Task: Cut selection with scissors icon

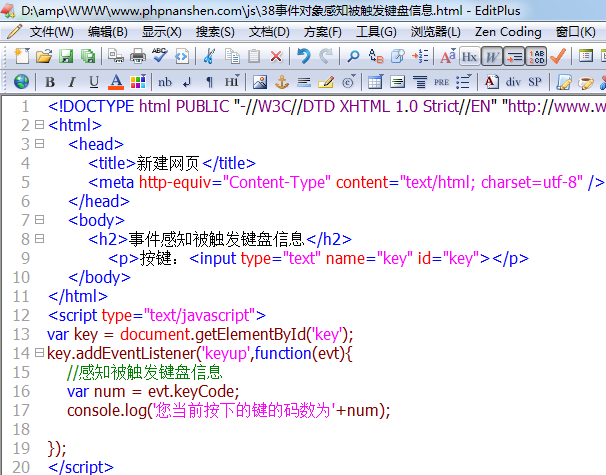Action: [x=209, y=56]
